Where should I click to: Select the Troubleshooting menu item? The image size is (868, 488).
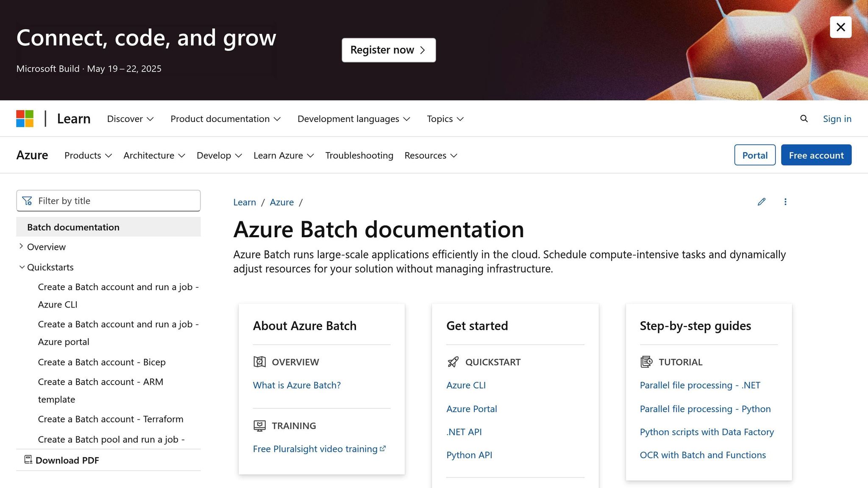[x=359, y=155]
